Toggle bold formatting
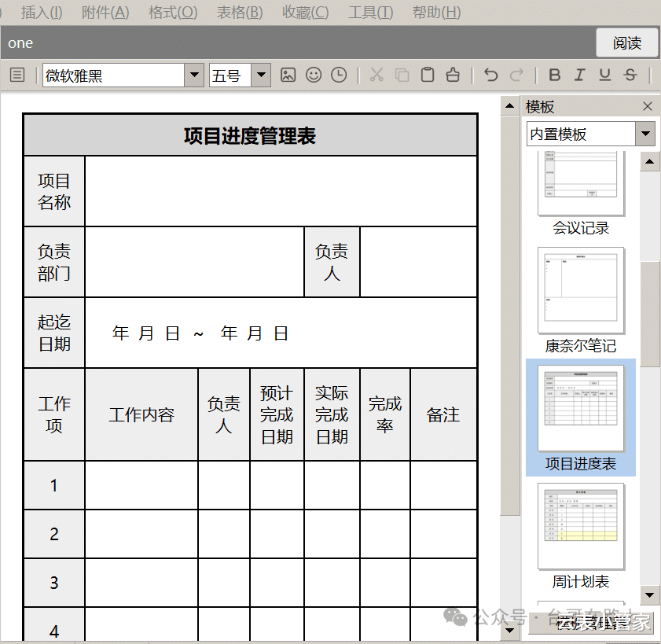The image size is (661, 644). 555,75
